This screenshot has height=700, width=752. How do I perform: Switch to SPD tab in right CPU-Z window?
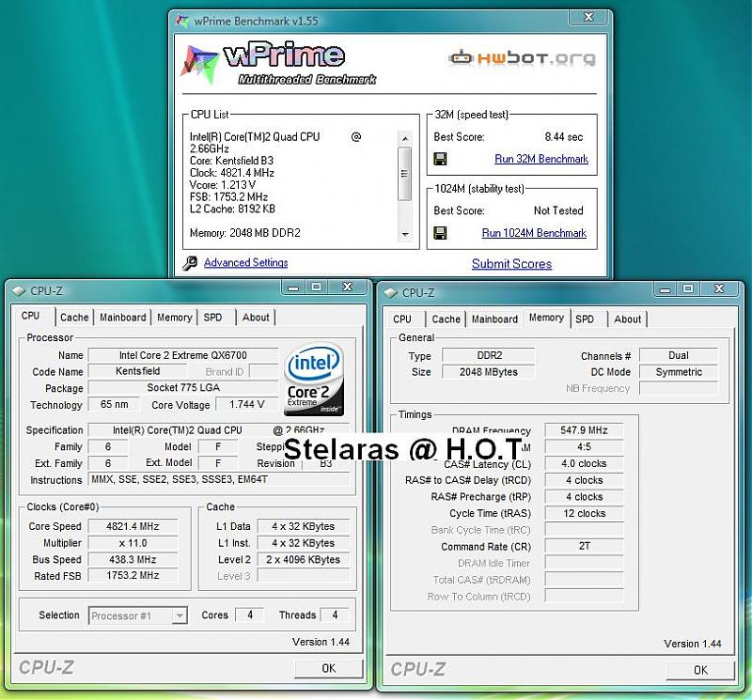[585, 319]
